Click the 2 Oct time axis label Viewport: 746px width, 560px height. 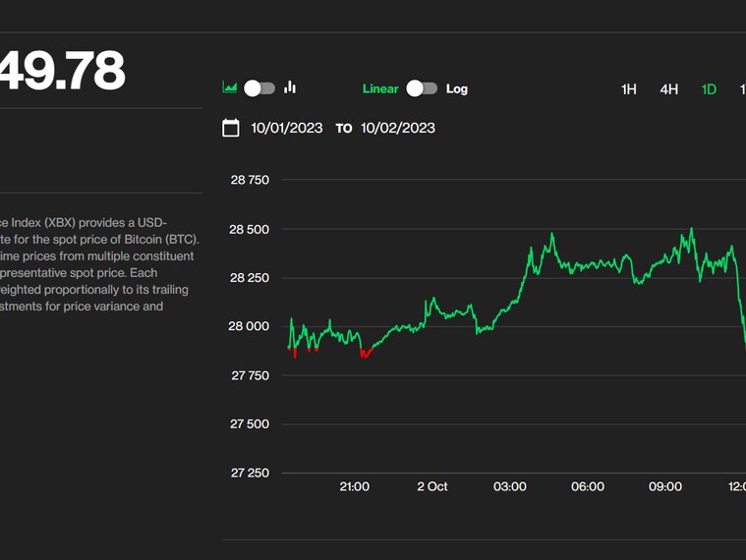[432, 486]
